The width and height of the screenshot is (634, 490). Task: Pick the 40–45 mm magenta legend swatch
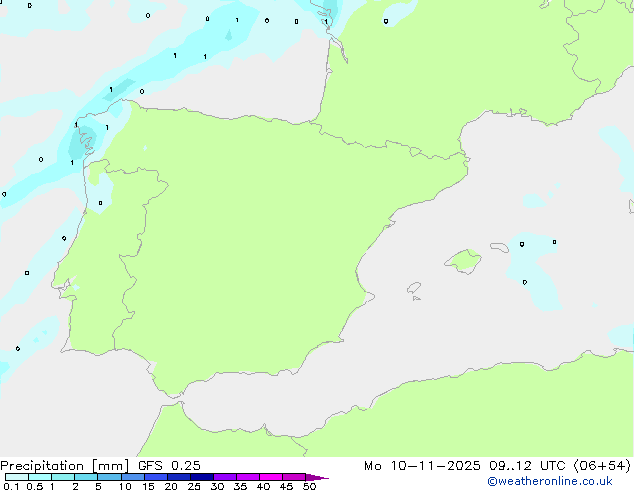pos(271,477)
